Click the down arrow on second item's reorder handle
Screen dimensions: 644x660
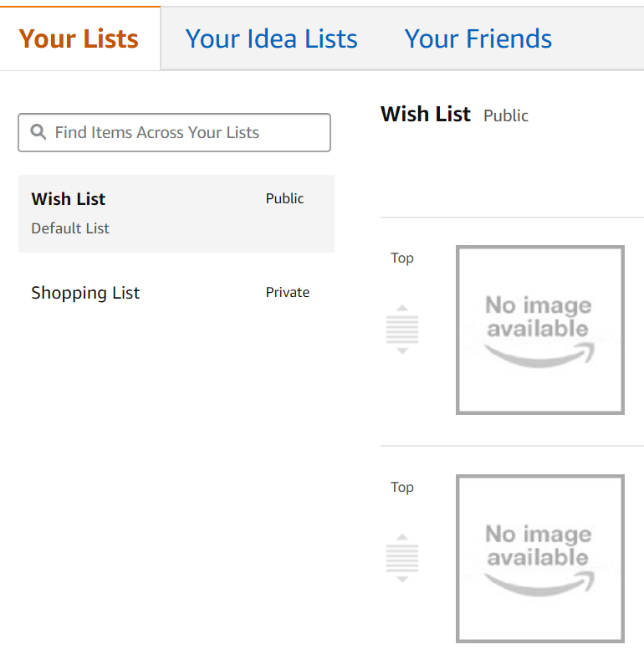click(402, 580)
